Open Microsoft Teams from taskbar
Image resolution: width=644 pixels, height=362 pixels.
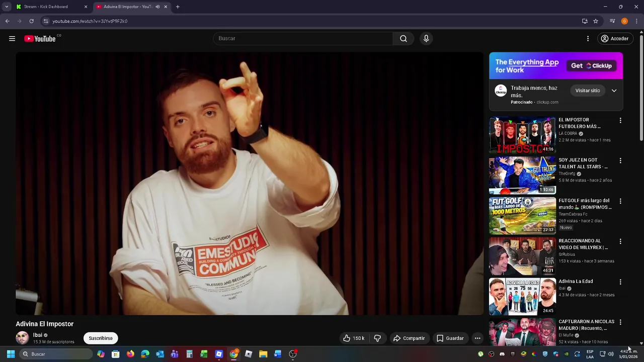[175, 354]
